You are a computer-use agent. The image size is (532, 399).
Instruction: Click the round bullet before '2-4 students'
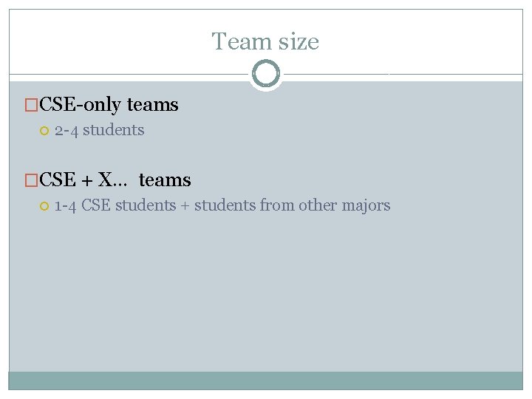pos(44,131)
